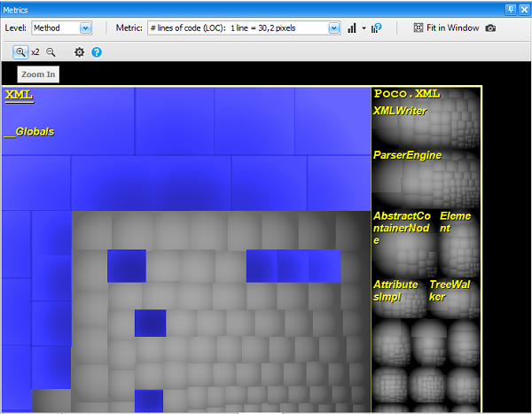Select the XML assembly label in treemap
The image size is (532, 414).
19,95
